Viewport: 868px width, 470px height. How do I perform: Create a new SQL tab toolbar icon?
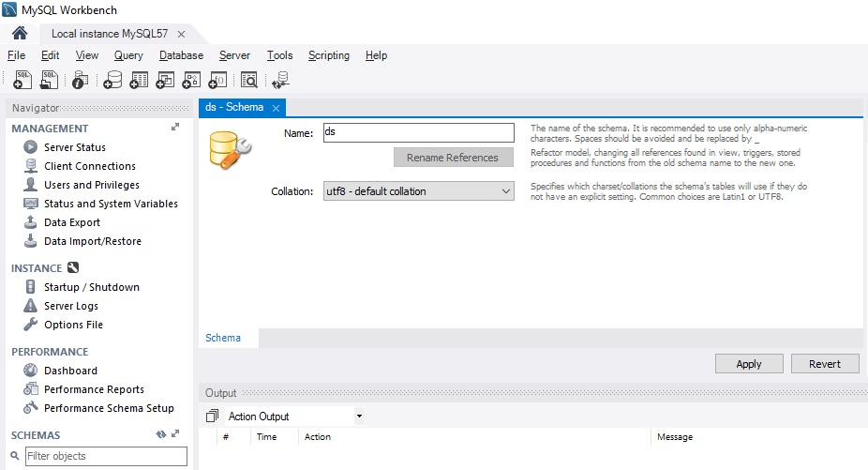22,80
